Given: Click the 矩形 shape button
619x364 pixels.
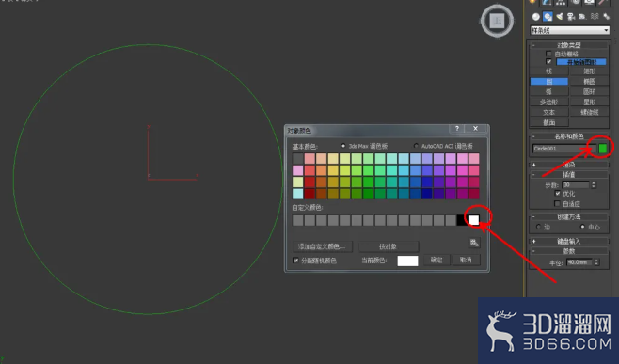Looking at the screenshot, I should click(590, 71).
